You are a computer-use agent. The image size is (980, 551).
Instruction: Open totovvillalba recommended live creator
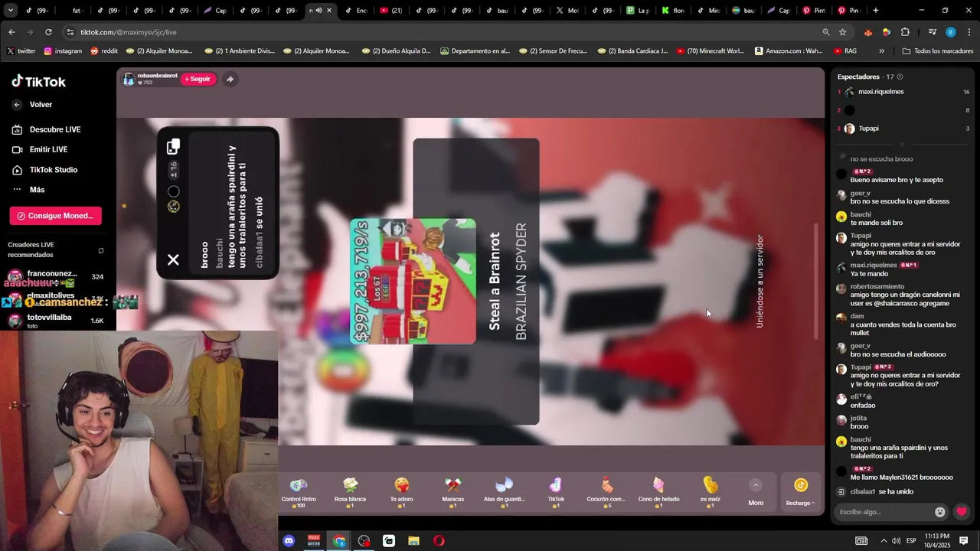point(55,321)
